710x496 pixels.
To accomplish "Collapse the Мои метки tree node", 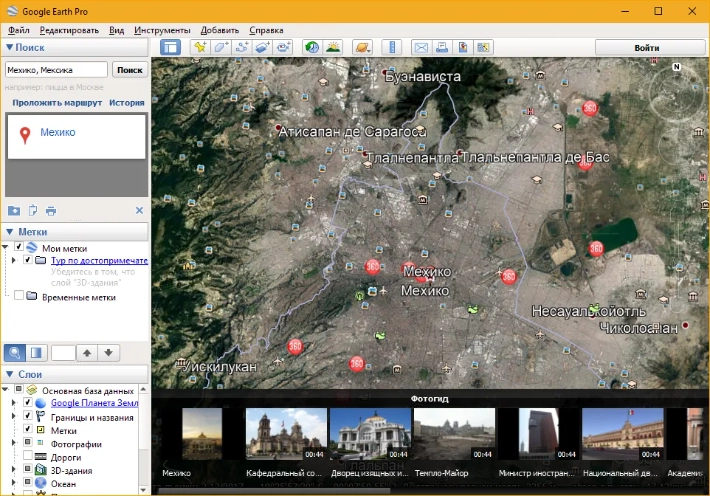I will click(5, 247).
